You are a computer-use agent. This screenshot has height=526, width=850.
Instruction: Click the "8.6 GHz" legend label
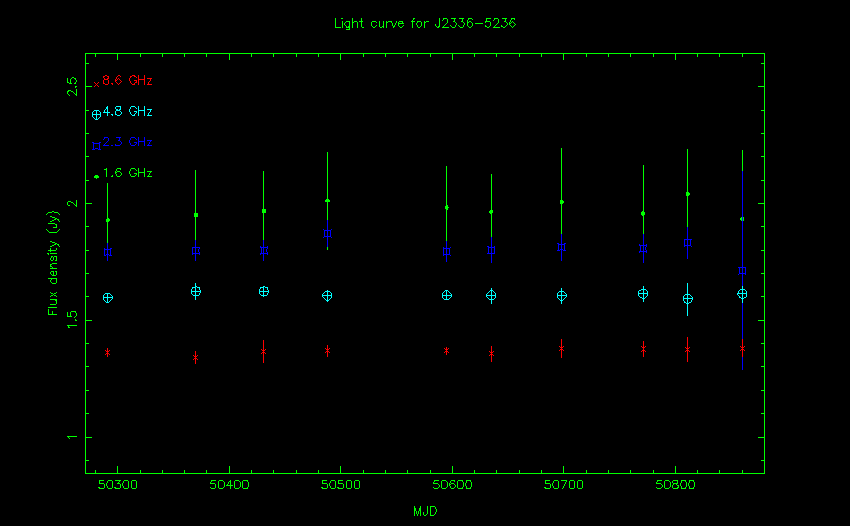[x=127, y=80]
